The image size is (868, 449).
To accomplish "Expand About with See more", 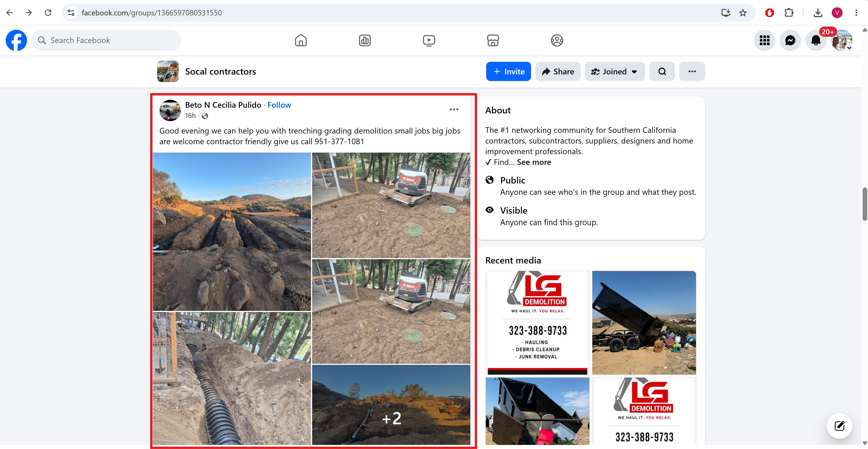I will point(534,162).
